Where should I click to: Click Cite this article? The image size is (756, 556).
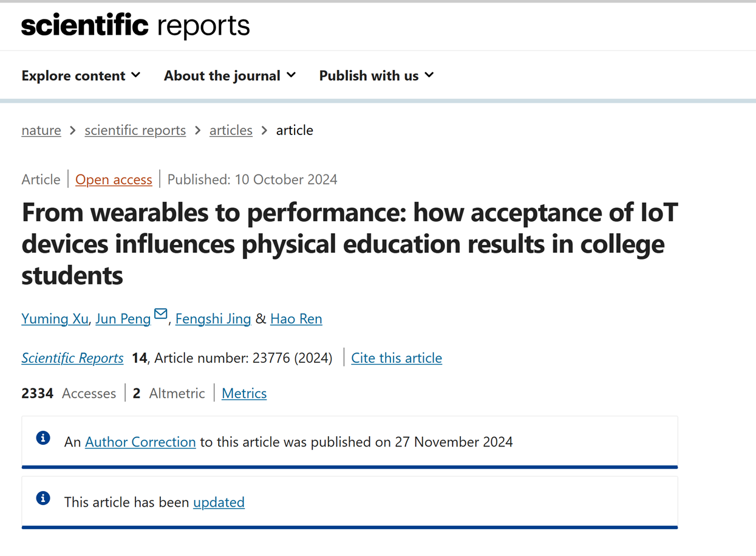tap(397, 358)
